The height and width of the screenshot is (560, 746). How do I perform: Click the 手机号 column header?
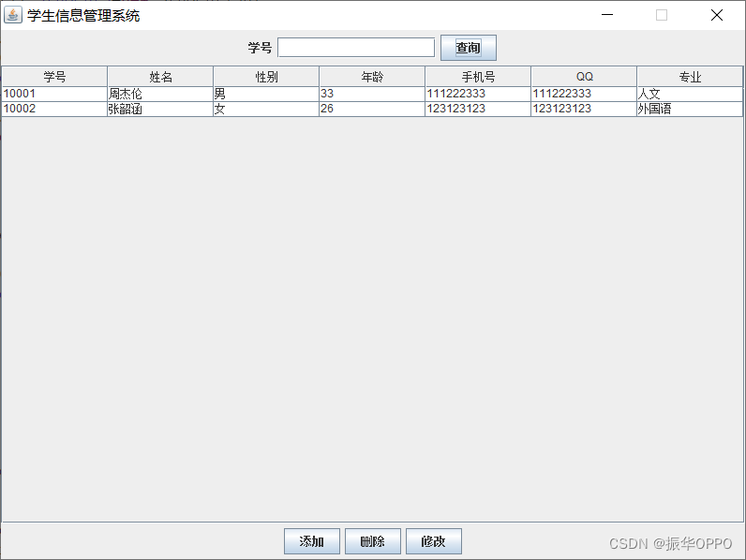tap(478, 77)
